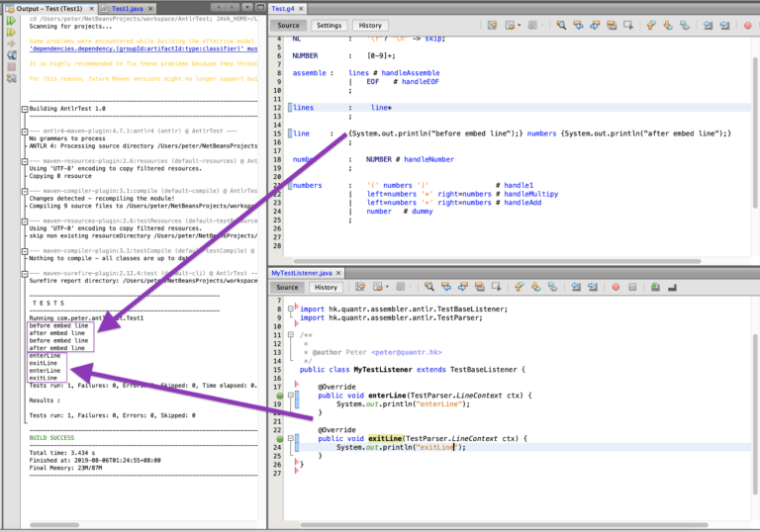This screenshot has height=532, width=760.
Task: Maximize the Output editor window group
Action: coord(260,7)
